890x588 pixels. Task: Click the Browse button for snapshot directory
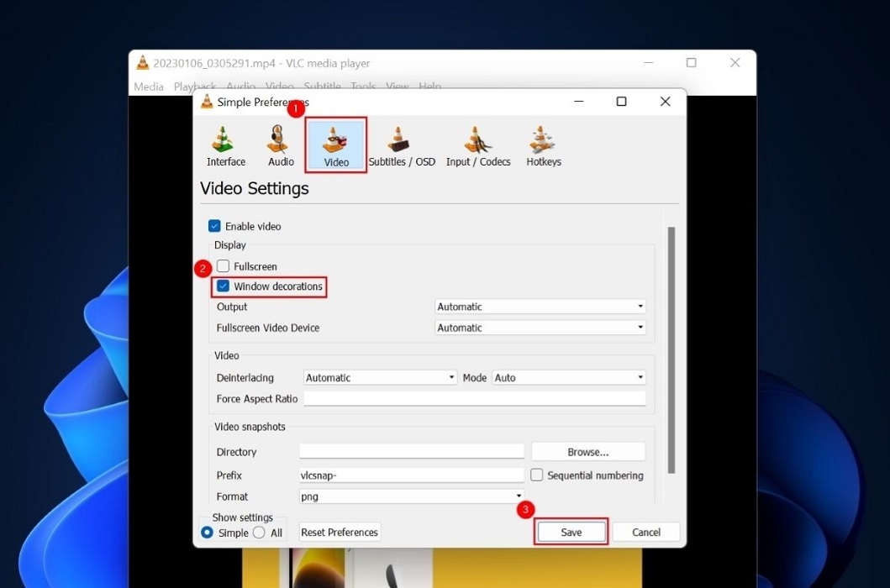point(587,451)
